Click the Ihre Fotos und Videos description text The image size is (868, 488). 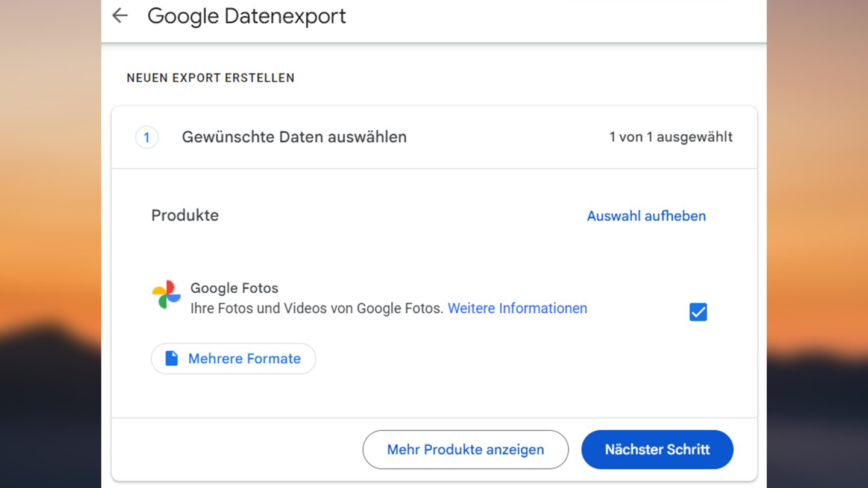[316, 308]
